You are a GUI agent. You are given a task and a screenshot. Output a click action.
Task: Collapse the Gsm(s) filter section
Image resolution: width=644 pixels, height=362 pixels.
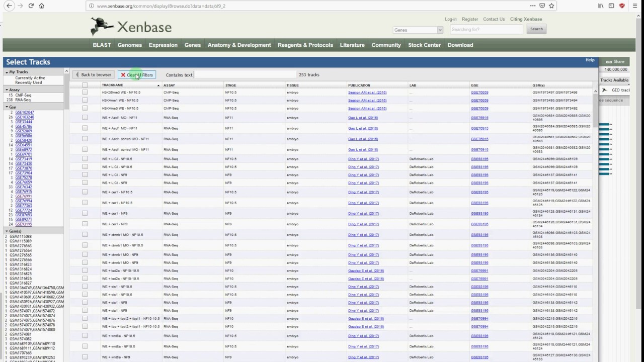point(7,231)
